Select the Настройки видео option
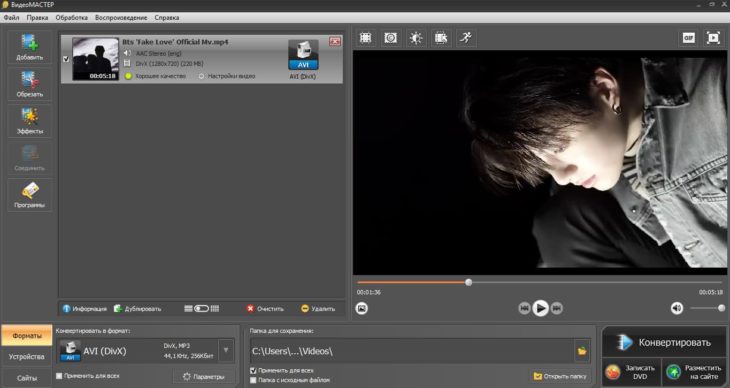 (x=227, y=76)
